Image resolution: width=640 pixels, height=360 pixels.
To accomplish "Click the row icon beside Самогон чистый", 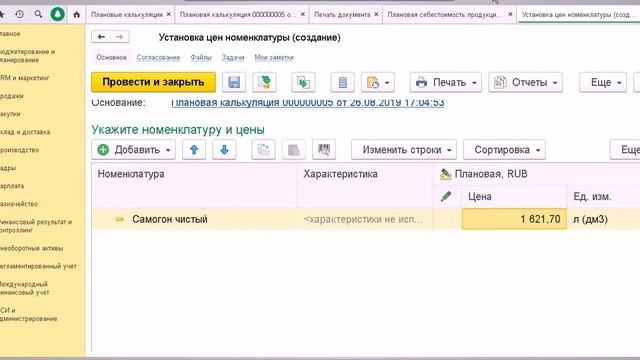I will [119, 219].
